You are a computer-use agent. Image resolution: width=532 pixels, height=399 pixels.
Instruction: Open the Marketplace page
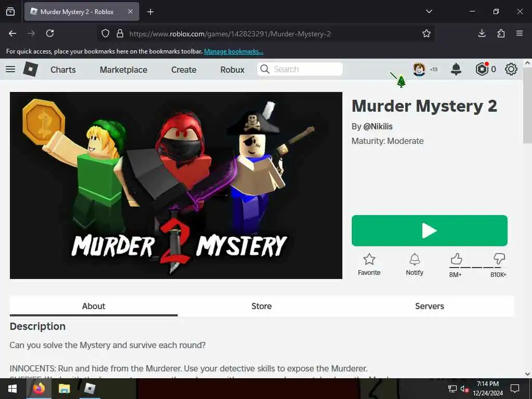click(x=124, y=70)
